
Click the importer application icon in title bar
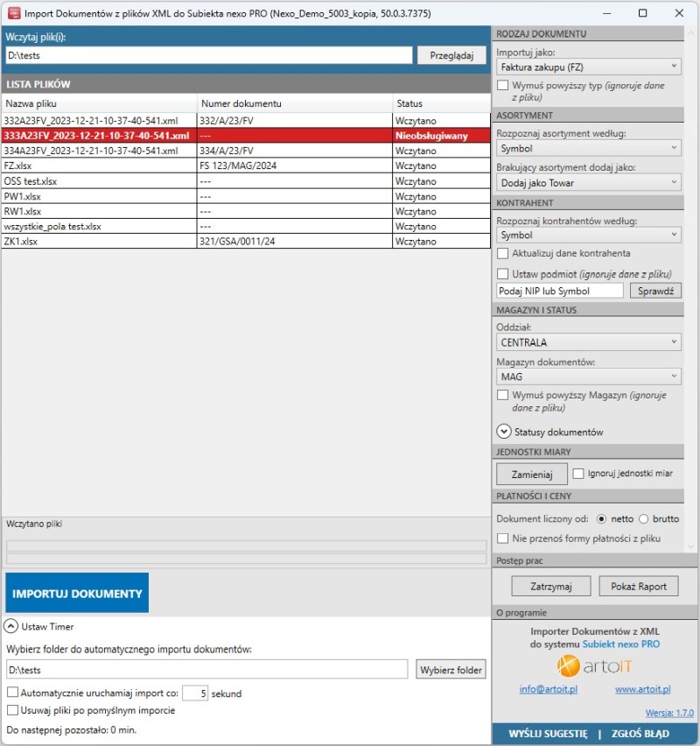(x=12, y=14)
